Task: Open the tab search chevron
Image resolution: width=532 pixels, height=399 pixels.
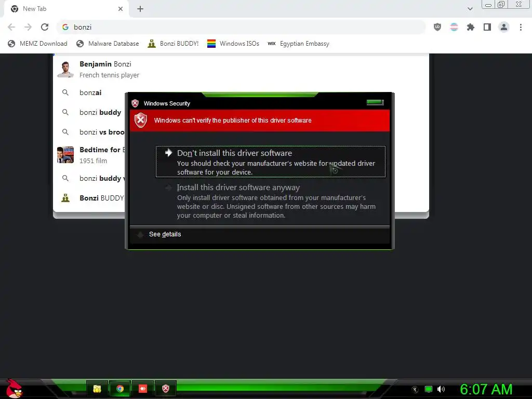Action: click(470, 9)
